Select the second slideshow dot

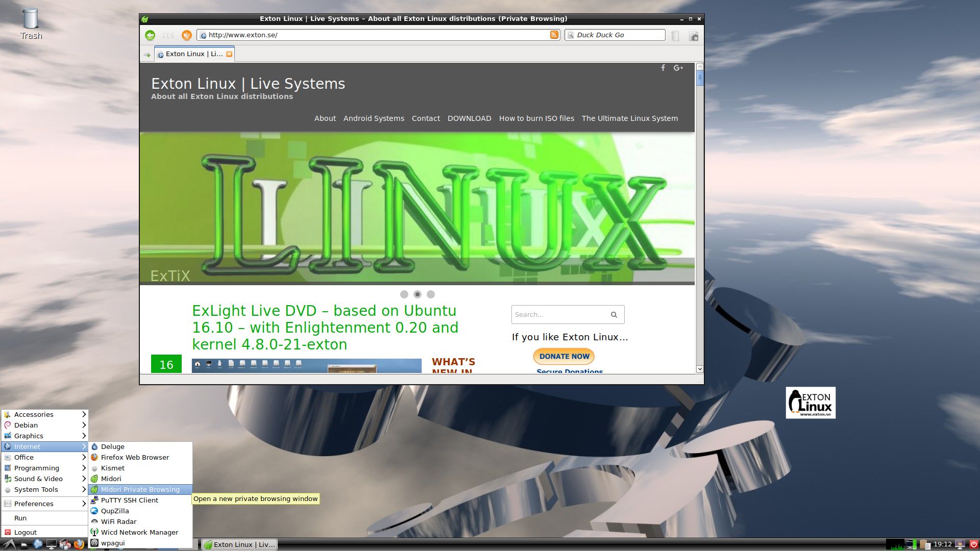(x=418, y=294)
